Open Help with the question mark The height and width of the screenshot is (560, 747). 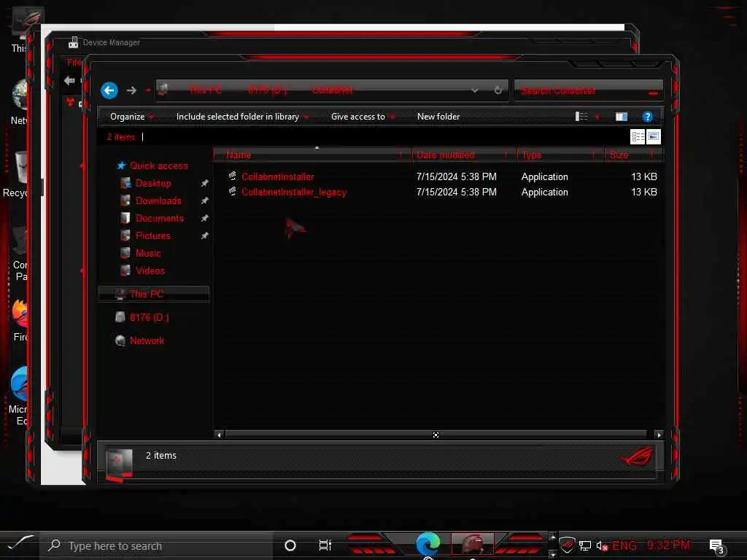[x=647, y=117]
